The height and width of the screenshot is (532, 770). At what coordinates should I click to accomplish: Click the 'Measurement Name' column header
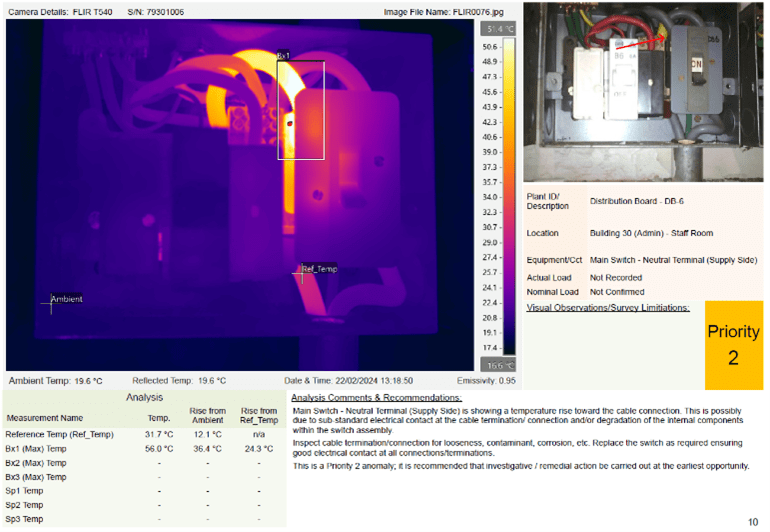click(x=45, y=418)
